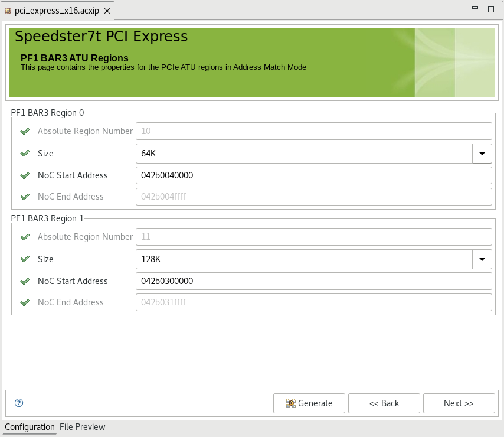Maximize the editor panel
Image resolution: width=504 pixels, height=437 pixels.
click(490, 9)
